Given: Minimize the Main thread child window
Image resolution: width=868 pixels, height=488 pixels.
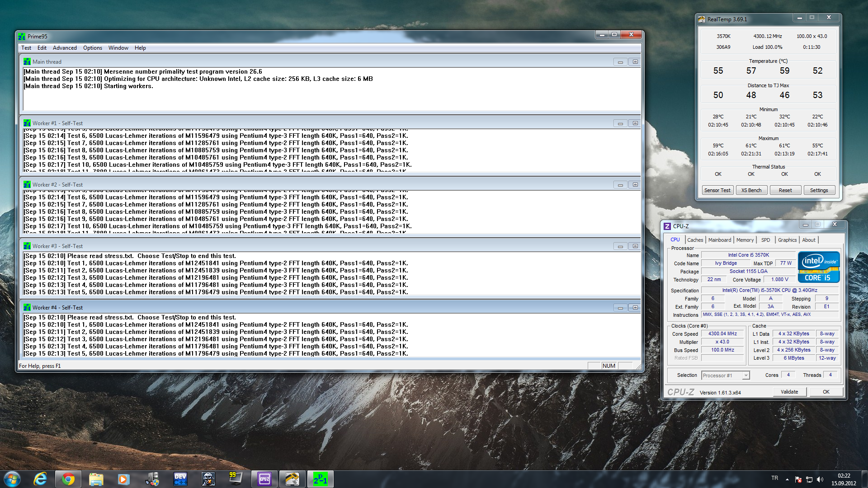Looking at the screenshot, I should pyautogui.click(x=620, y=62).
